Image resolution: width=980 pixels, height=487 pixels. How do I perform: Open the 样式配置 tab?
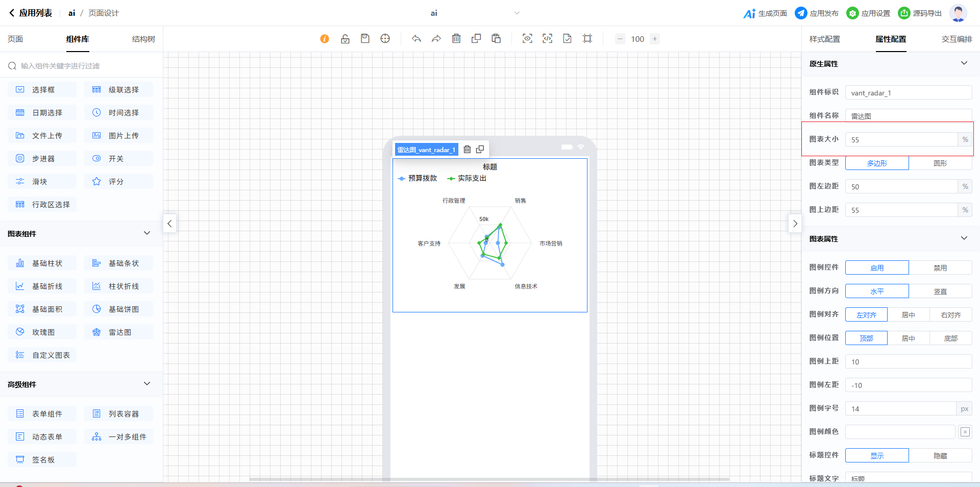[824, 39]
